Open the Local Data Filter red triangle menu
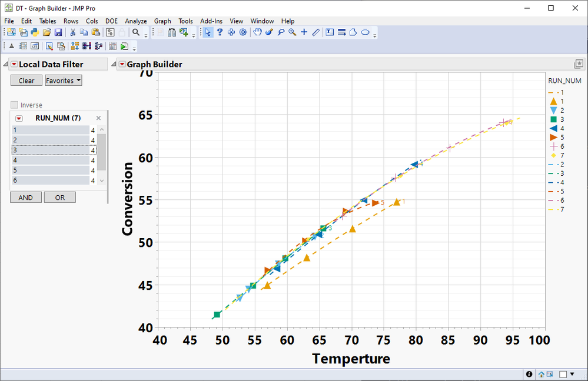588x381 pixels. (14, 65)
